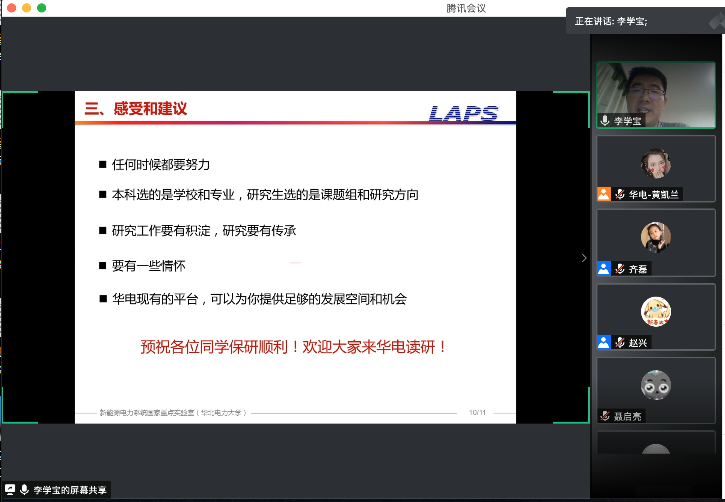The image size is (725, 502).
Task: Click blue user badge icon beside 齐磊
Action: tap(604, 268)
